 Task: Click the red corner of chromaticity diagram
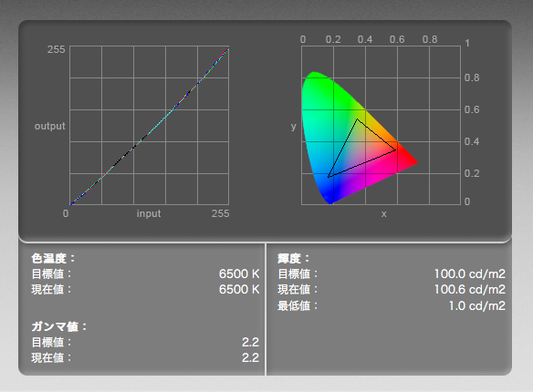point(410,161)
